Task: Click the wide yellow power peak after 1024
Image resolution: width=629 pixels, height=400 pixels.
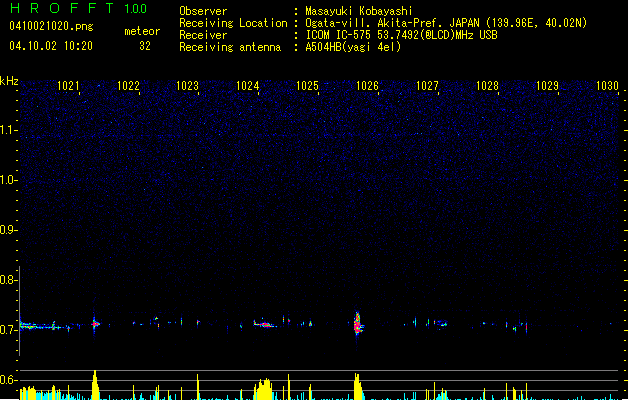Action: (264, 388)
